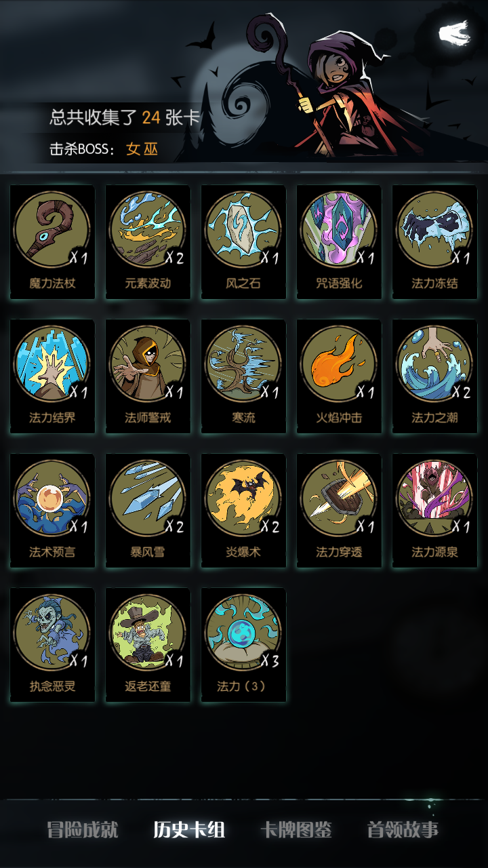The height and width of the screenshot is (868, 488).
Task: Choose the 咒语强化 crystal card
Action: pyautogui.click(x=339, y=242)
